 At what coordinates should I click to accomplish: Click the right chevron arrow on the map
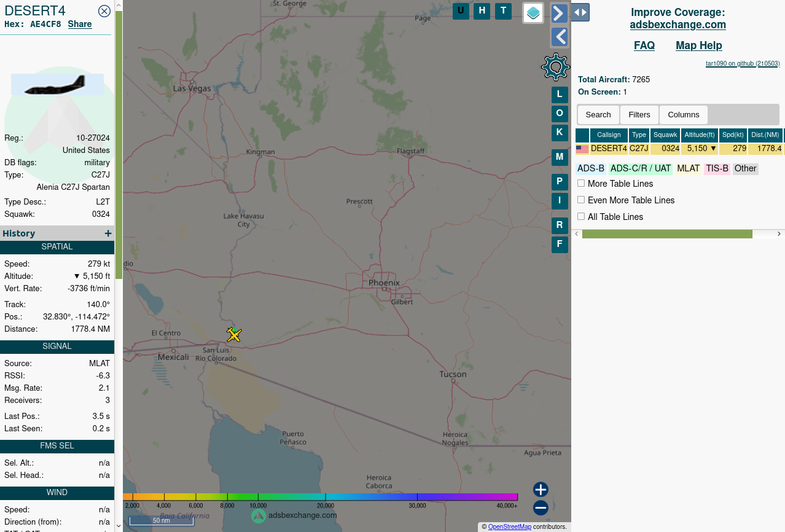(559, 13)
